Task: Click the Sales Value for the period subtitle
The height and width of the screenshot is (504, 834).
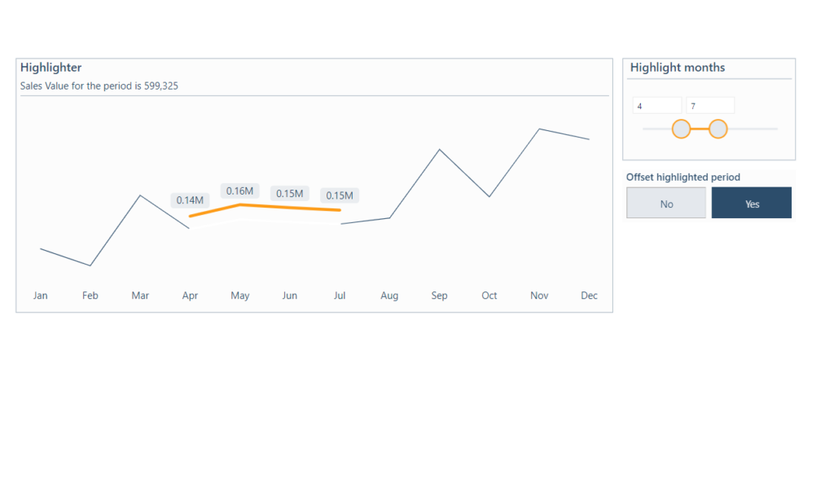Action: pos(99,85)
